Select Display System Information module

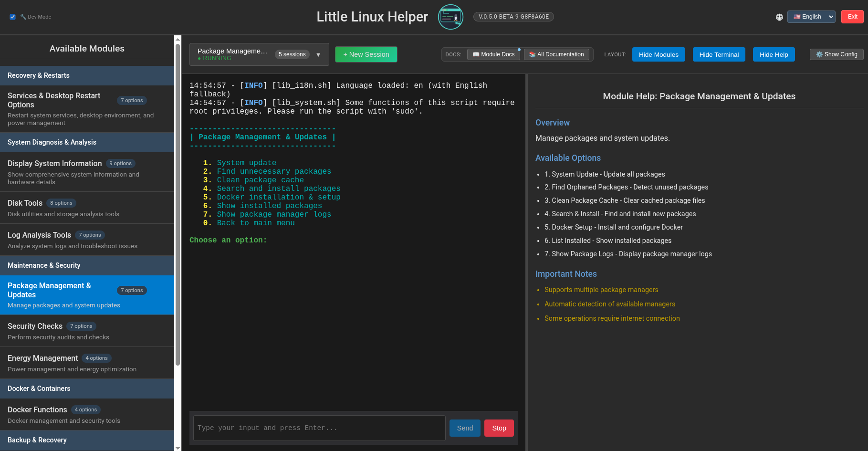(87, 172)
